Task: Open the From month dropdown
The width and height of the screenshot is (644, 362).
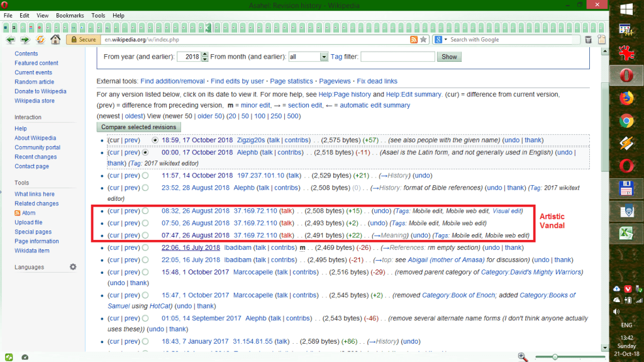Action: (324, 57)
